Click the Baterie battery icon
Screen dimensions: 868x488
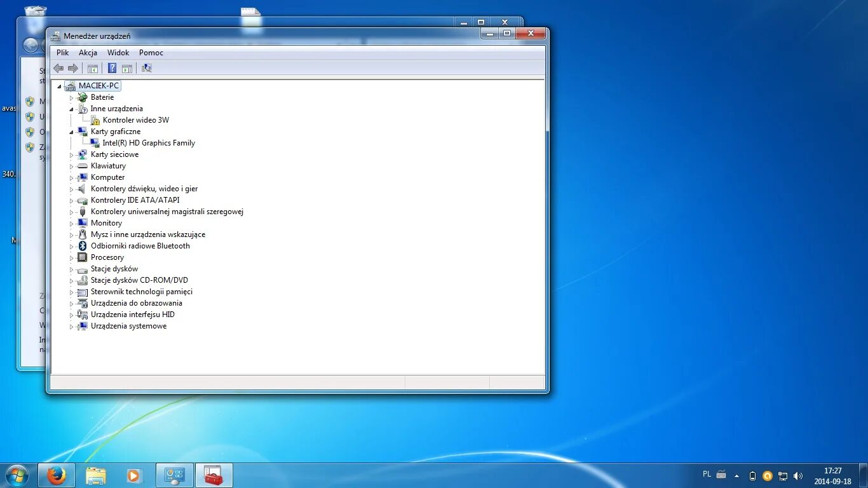click(x=82, y=97)
